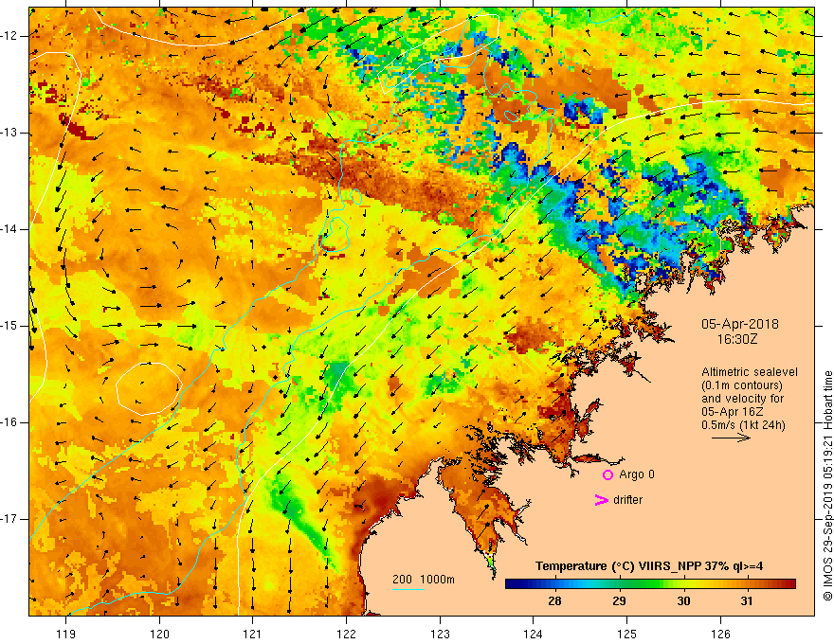Click the cyan 200 1000m depth line sample
This screenshot has width=834, height=644.
tap(408, 589)
